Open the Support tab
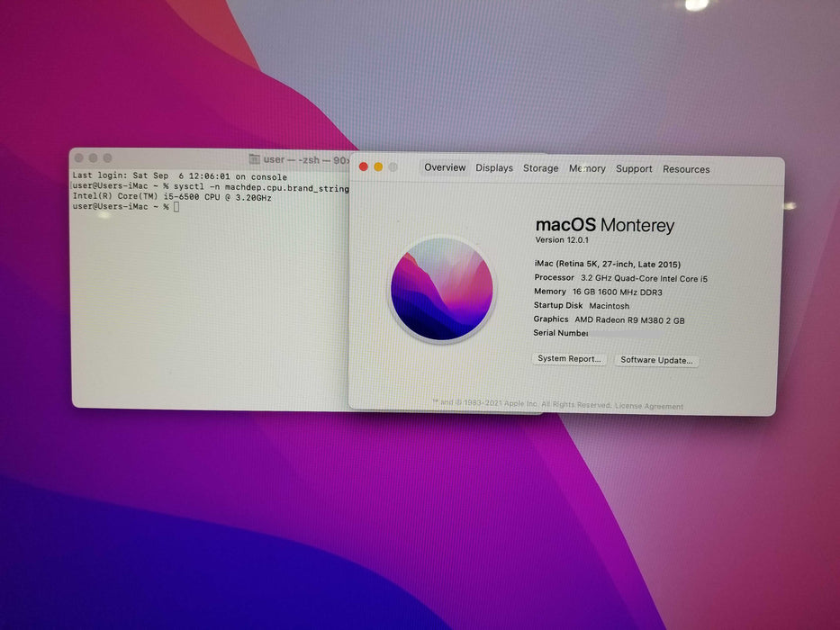The image size is (840, 630). [x=634, y=169]
